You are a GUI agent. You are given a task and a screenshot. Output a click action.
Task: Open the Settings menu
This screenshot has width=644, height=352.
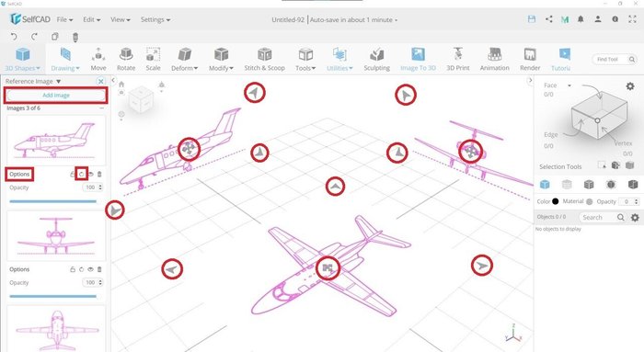click(155, 19)
